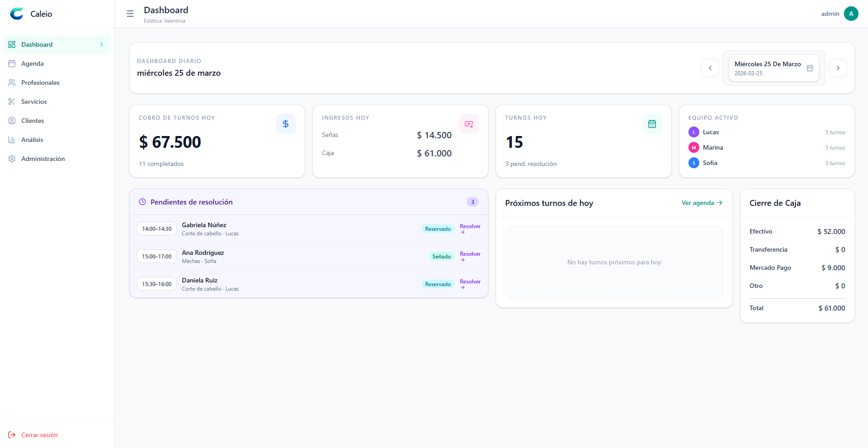The image size is (868, 448).
Task: Select Agenda in the sidebar menu
Action: pos(33,63)
